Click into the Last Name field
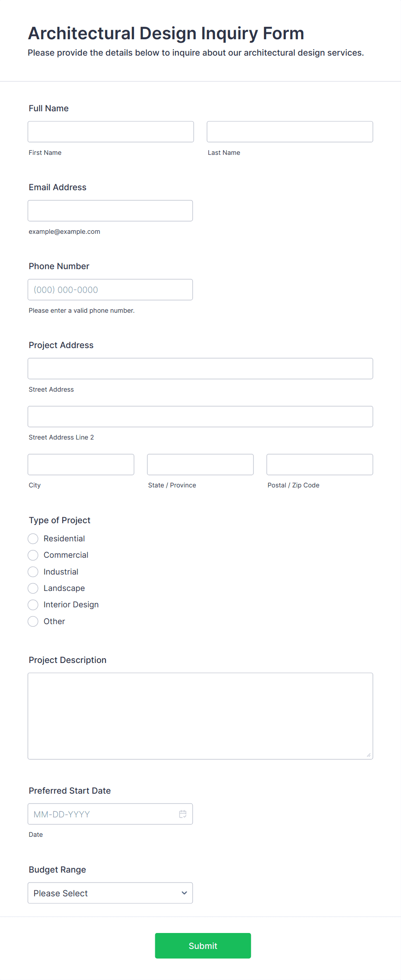This screenshot has width=401, height=980. pos(289,131)
